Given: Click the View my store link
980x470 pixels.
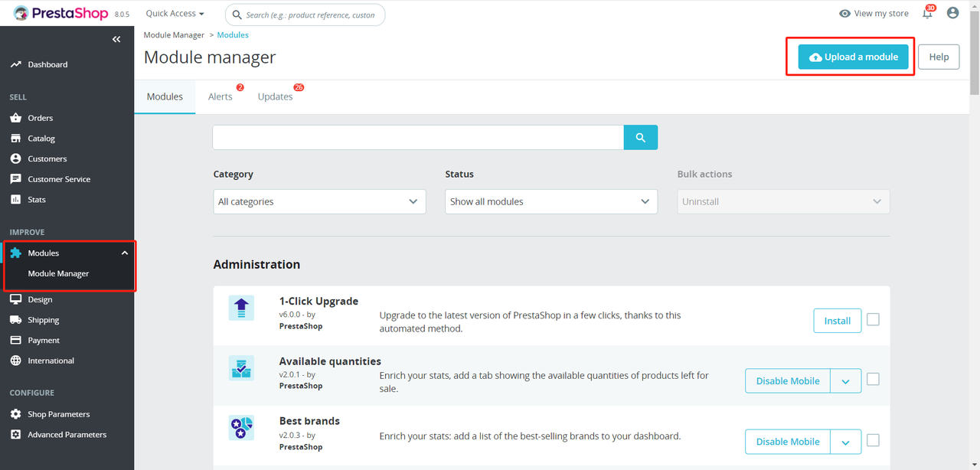Looking at the screenshot, I should [x=881, y=14].
